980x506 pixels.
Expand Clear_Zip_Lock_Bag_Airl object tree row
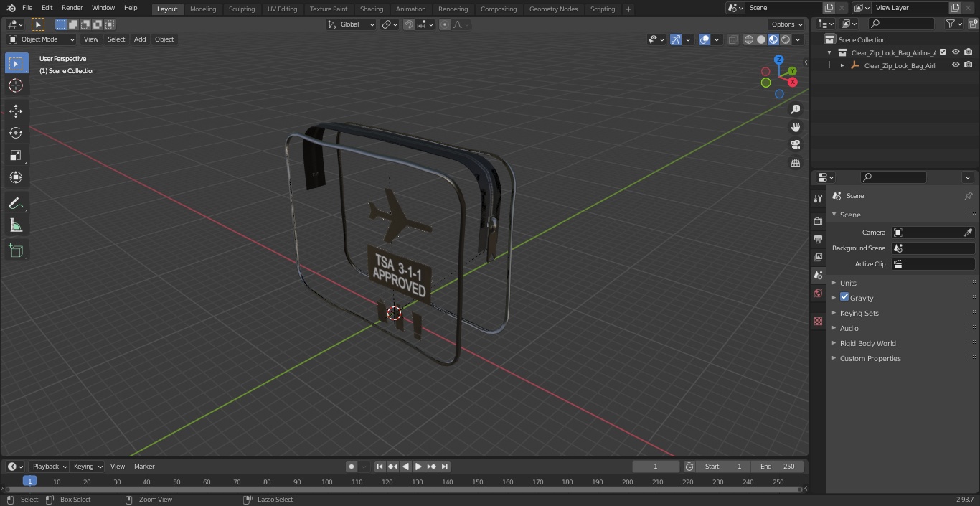pyautogui.click(x=842, y=65)
